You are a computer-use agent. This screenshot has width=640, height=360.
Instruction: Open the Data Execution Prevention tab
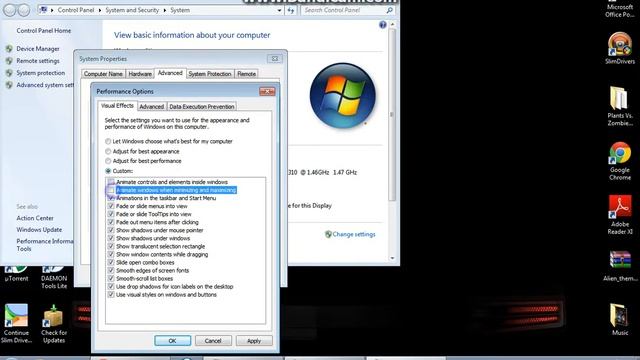(202, 107)
